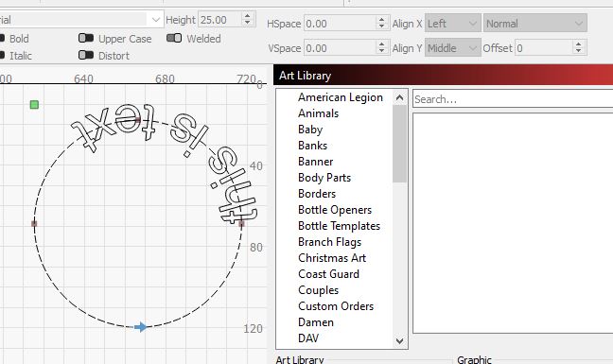Image resolution: width=613 pixels, height=364 pixels.
Task: Enable the Distort toggle
Action: point(86,55)
